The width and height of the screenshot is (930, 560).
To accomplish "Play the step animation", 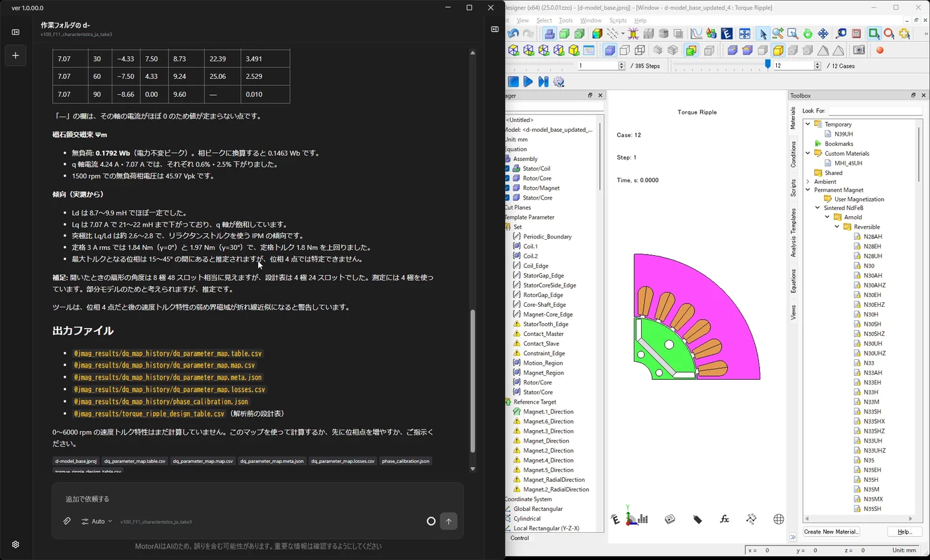I will coord(528,81).
